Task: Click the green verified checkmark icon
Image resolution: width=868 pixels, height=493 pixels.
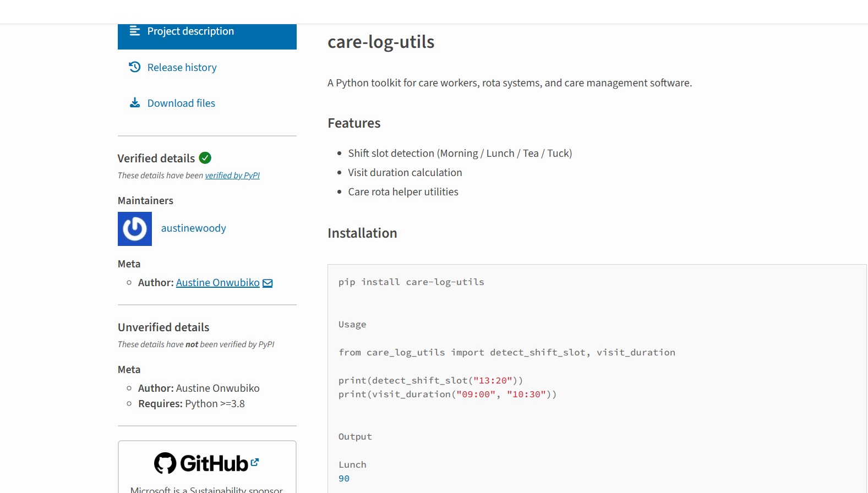Action: (x=205, y=158)
